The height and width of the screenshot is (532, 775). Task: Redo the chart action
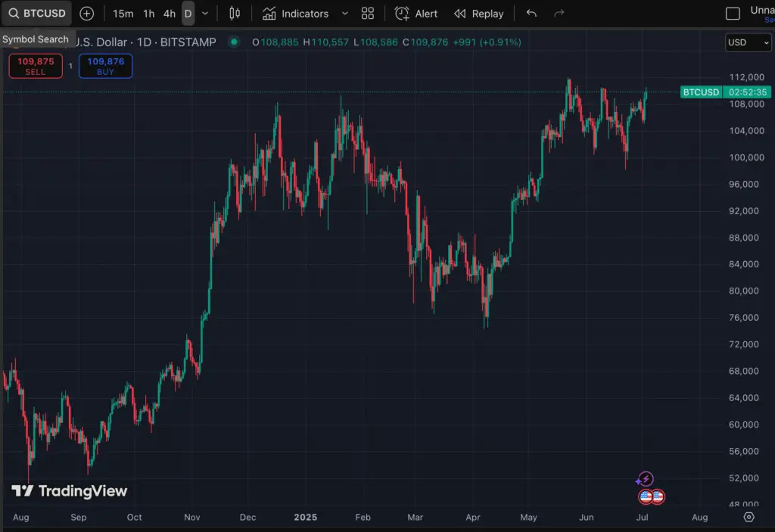pos(559,14)
